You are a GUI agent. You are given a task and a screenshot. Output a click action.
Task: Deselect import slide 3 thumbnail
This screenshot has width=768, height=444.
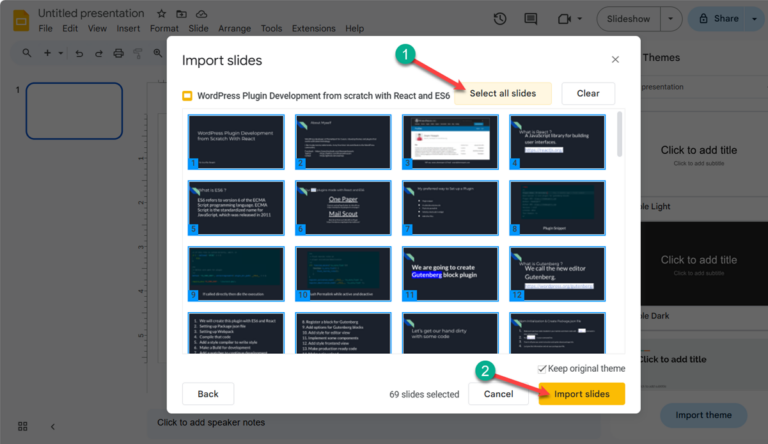point(450,142)
